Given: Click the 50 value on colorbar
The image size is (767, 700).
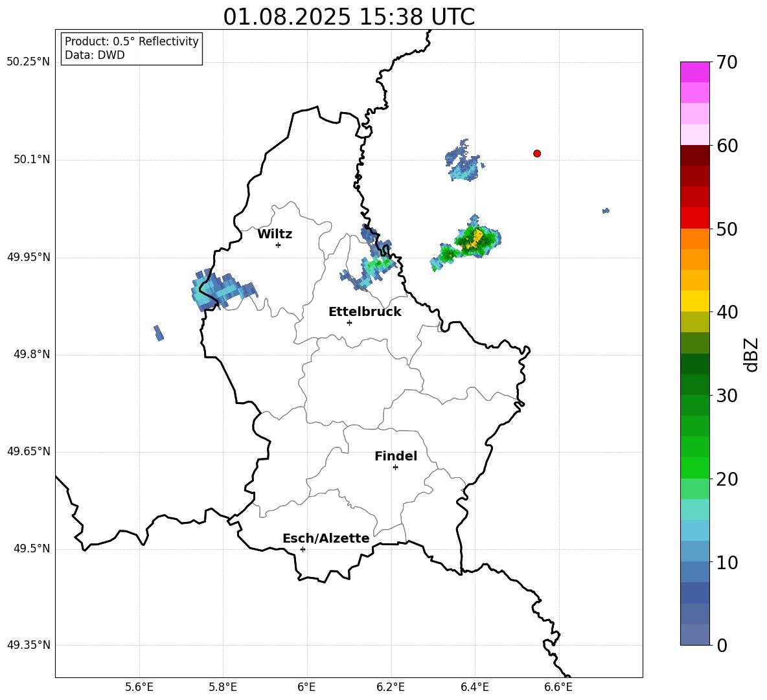Looking at the screenshot, I should (726, 229).
